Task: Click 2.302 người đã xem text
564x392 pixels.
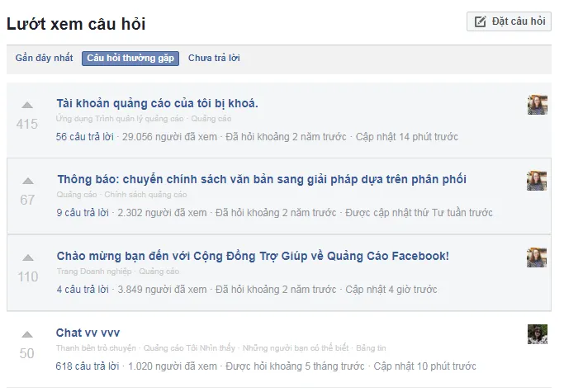Action: pyautogui.click(x=162, y=213)
